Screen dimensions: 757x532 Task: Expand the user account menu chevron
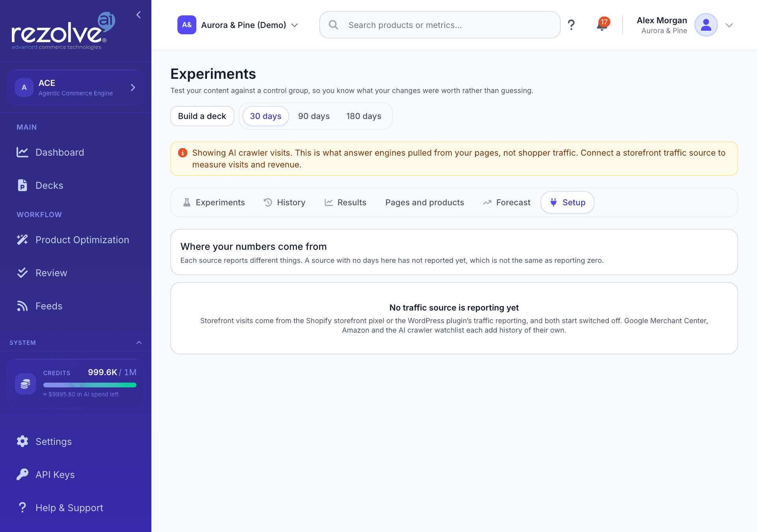(x=729, y=25)
